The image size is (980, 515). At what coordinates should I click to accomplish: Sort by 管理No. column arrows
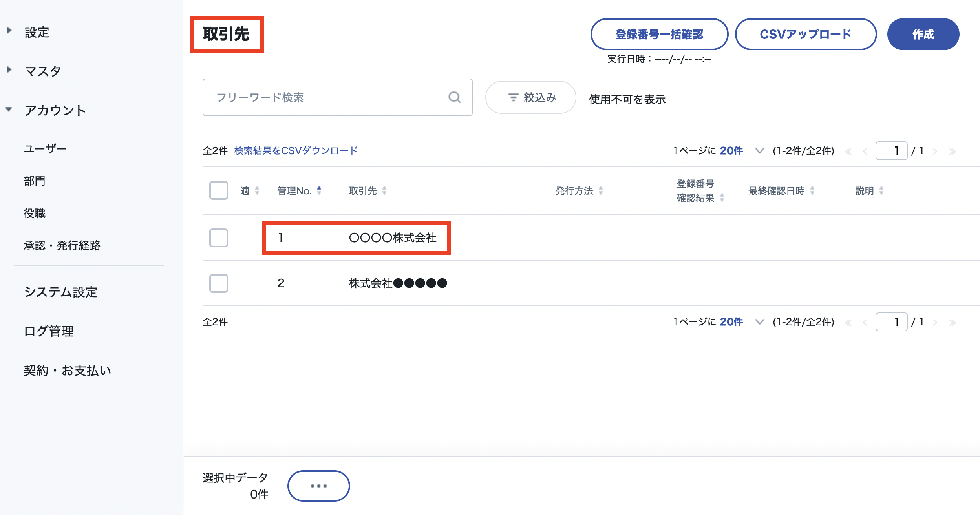(319, 190)
